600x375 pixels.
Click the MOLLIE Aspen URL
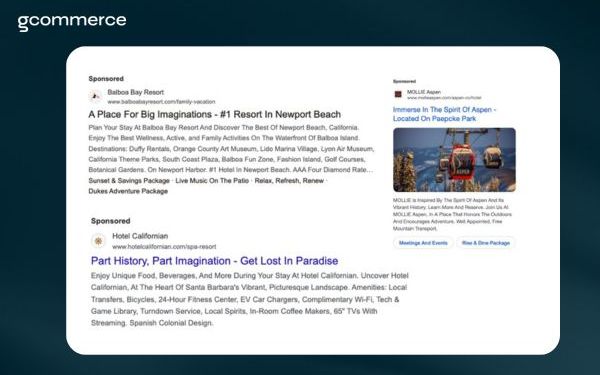444,98
